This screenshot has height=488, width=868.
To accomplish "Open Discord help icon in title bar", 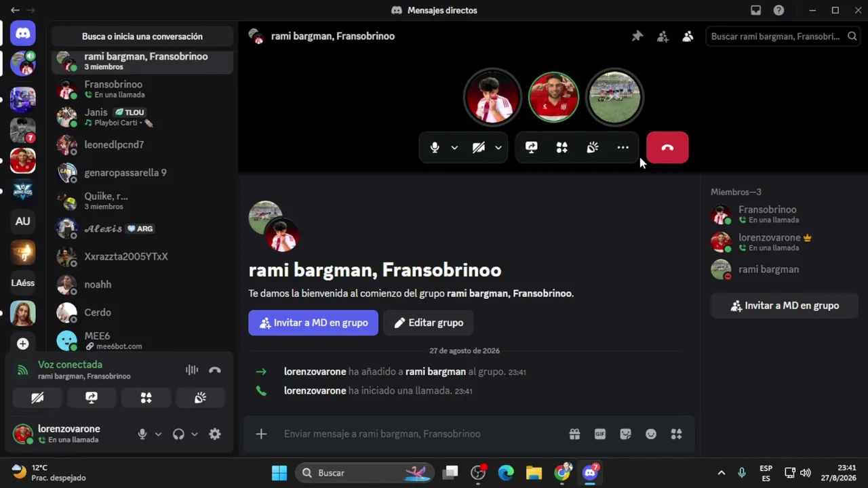I will coord(778,10).
